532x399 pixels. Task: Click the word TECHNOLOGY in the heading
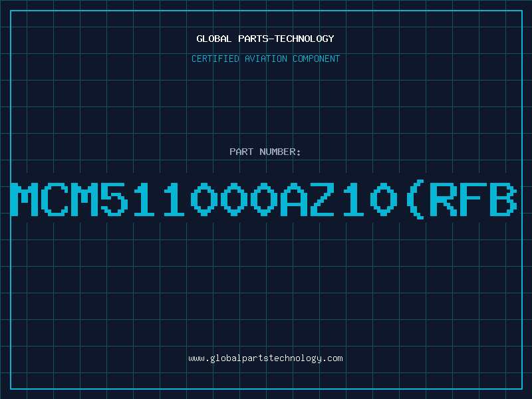tap(305, 39)
